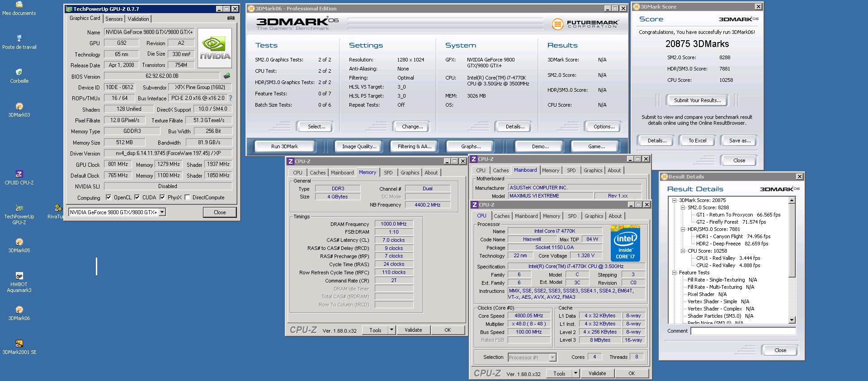868x381 pixels.
Task: Click Details... button in 3DMark Score window
Action: pos(656,141)
